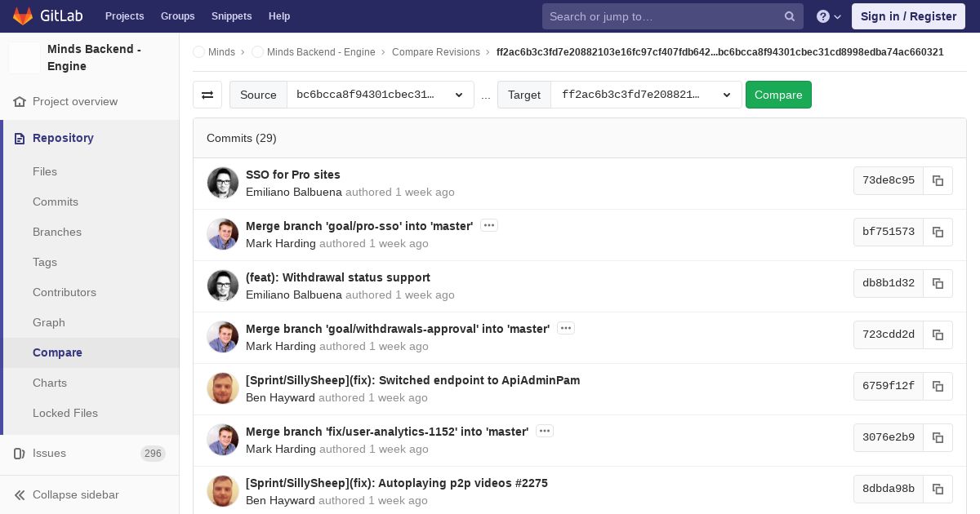Go to Branches in Repository sidebar
Image resolution: width=980 pixels, height=514 pixels.
[57, 232]
